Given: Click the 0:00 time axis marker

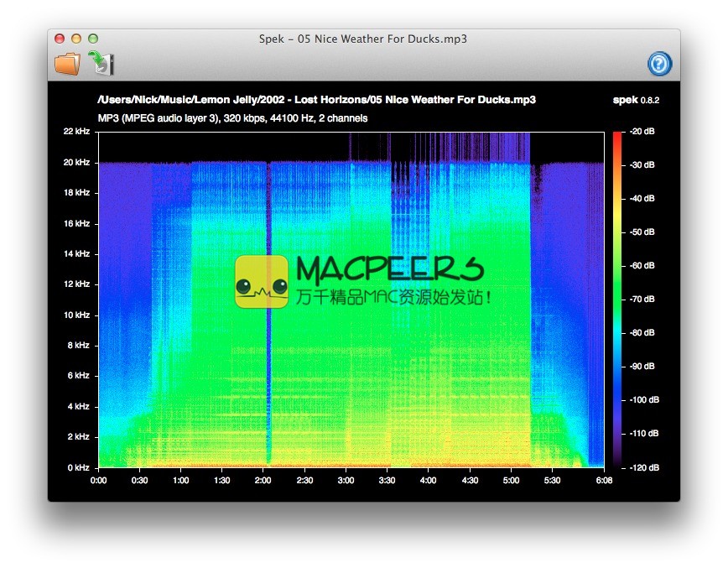Looking at the screenshot, I should click(x=99, y=481).
